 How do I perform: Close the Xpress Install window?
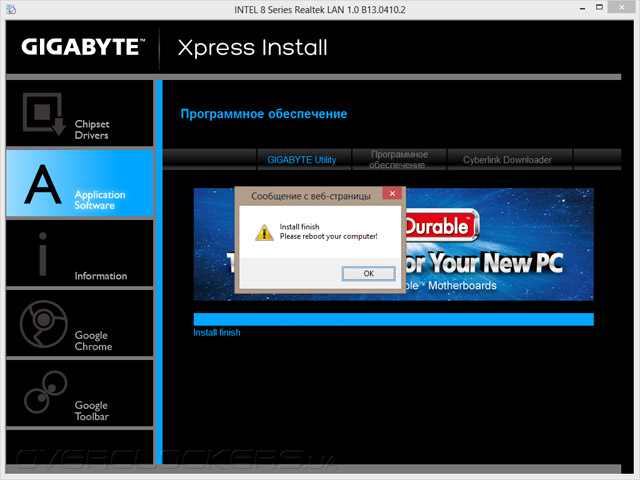pyautogui.click(x=622, y=7)
